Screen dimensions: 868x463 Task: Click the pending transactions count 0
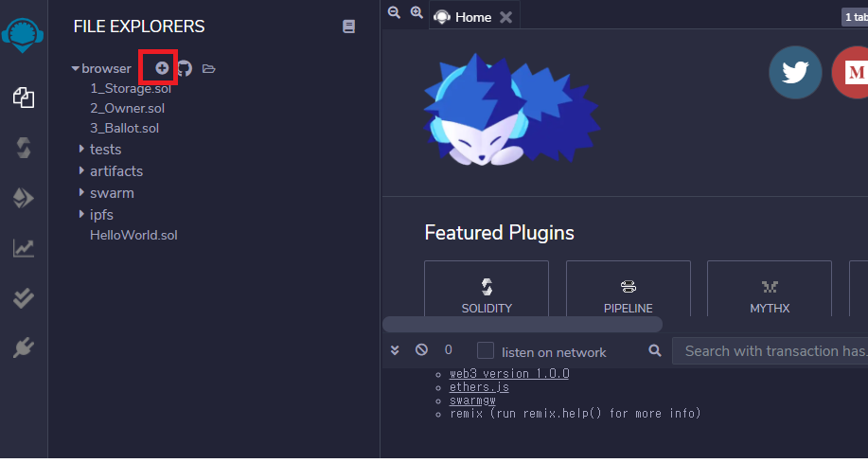[x=449, y=350]
